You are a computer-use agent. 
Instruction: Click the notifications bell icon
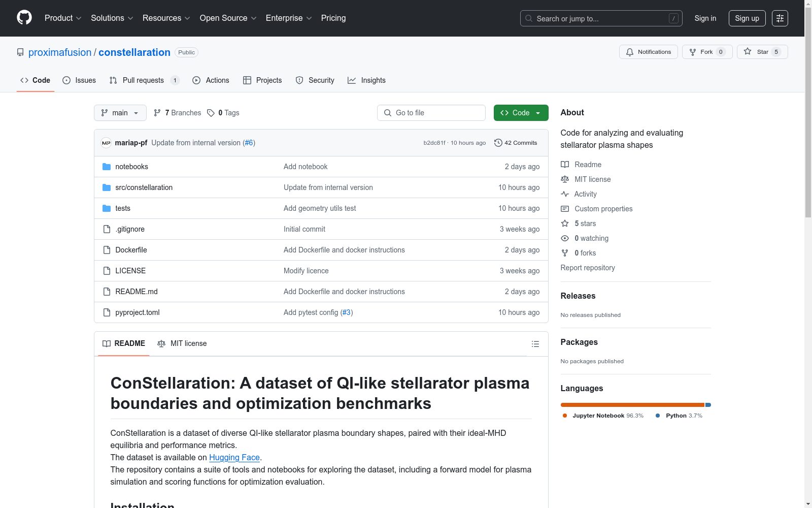(630, 52)
